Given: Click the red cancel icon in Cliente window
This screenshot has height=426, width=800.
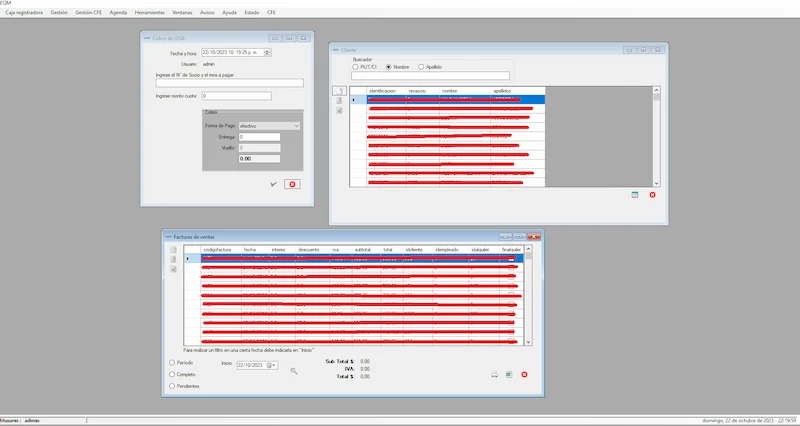Looking at the screenshot, I should click(x=652, y=194).
